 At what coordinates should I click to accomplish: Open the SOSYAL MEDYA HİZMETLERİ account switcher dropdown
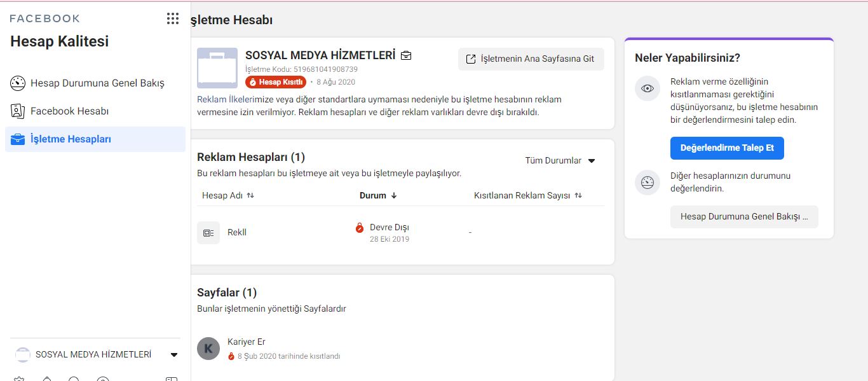coord(96,355)
